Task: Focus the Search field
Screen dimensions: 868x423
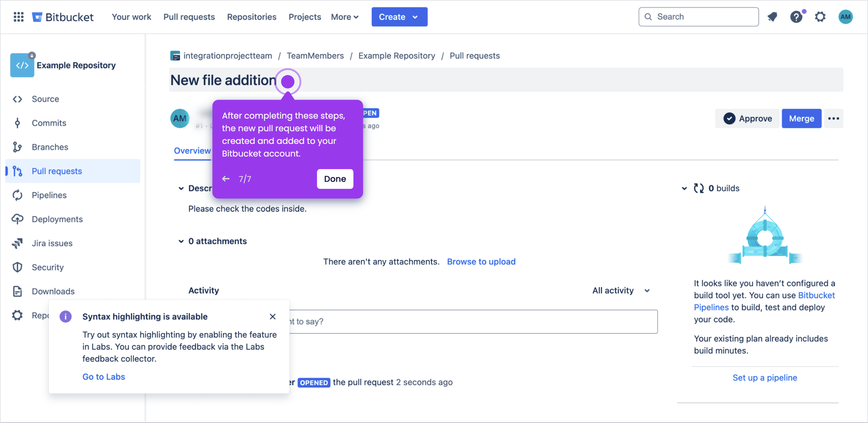Action: point(699,17)
